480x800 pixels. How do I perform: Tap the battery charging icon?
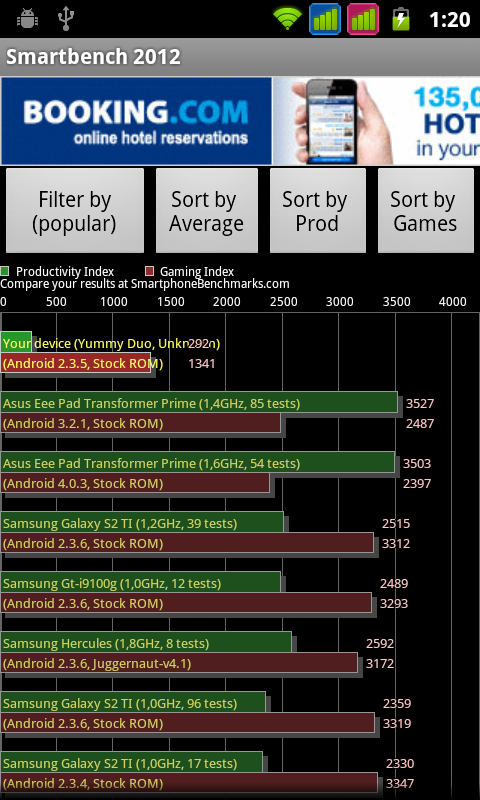(401, 19)
